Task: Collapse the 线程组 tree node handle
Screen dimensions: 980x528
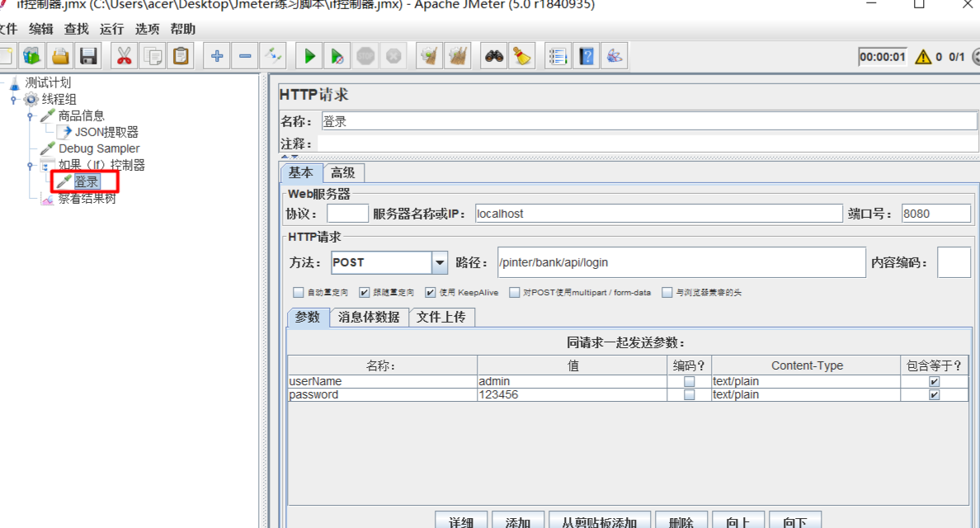Action: [x=14, y=99]
